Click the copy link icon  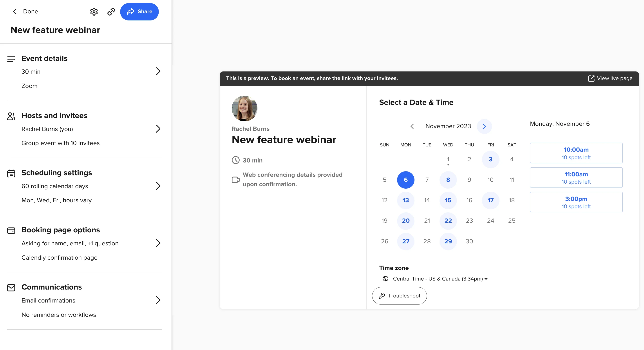click(111, 12)
